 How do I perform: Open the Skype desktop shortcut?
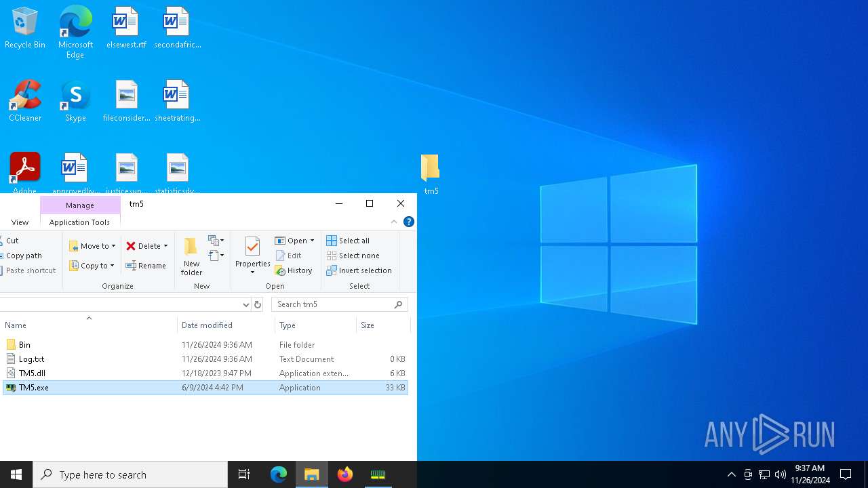(x=75, y=102)
